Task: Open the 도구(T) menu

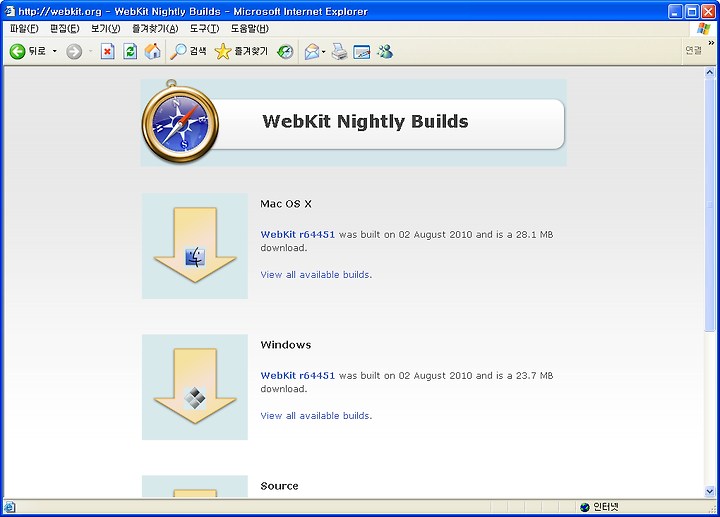Action: (x=205, y=28)
